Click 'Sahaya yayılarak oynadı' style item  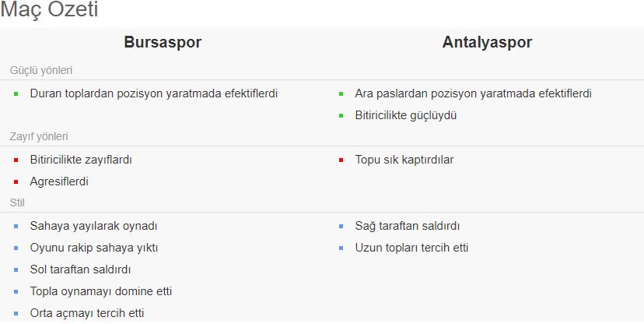click(x=94, y=226)
